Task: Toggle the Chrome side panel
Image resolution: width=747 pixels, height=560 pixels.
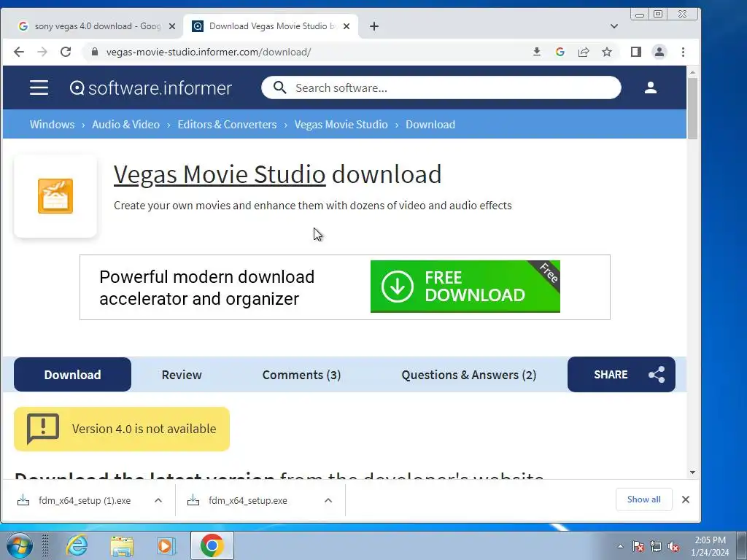Action: pos(636,52)
